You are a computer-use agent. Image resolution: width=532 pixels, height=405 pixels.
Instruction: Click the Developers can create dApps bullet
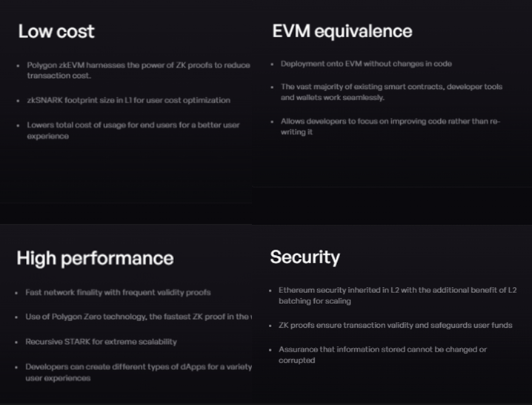coord(139,372)
